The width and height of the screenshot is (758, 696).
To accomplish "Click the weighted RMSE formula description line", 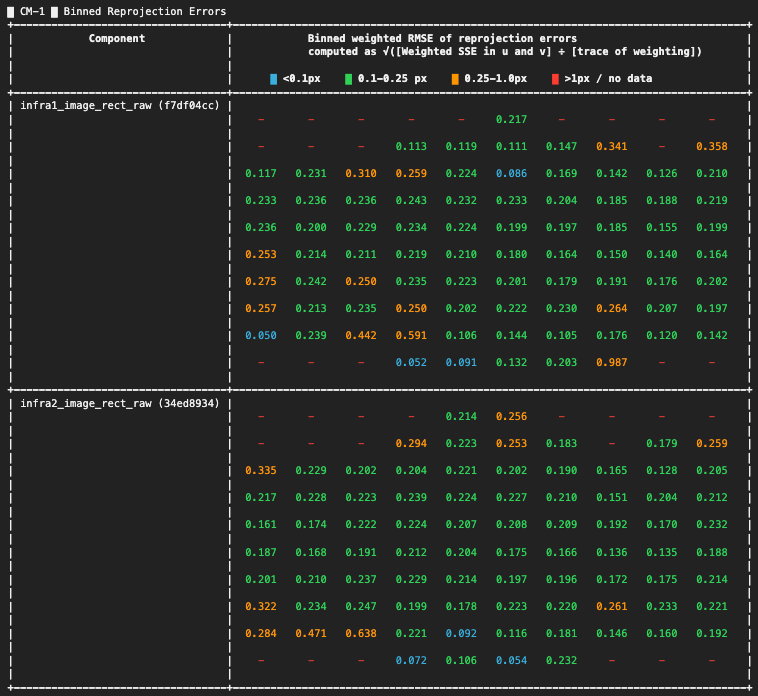I will [x=504, y=51].
